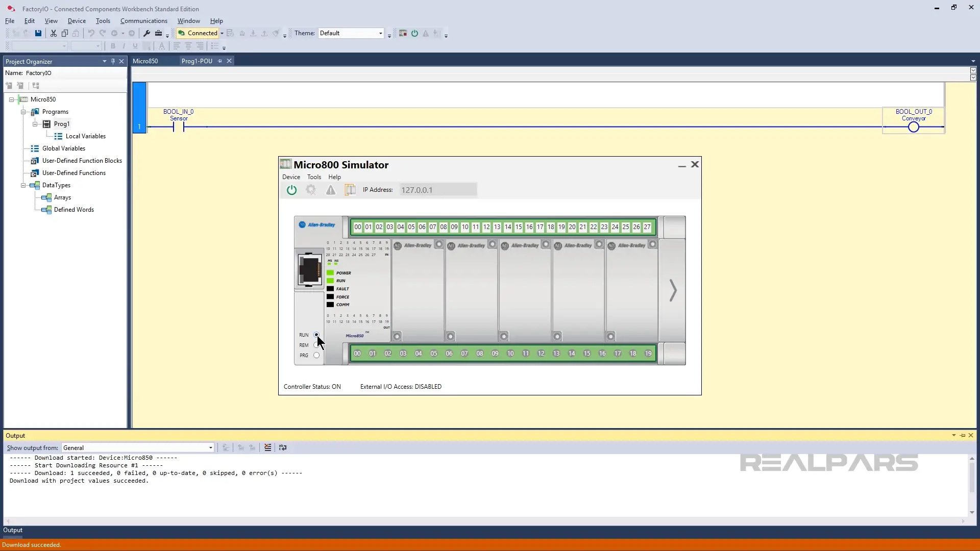The width and height of the screenshot is (980, 551).
Task: Open the Project Organizer panel options arrow
Action: (104, 61)
